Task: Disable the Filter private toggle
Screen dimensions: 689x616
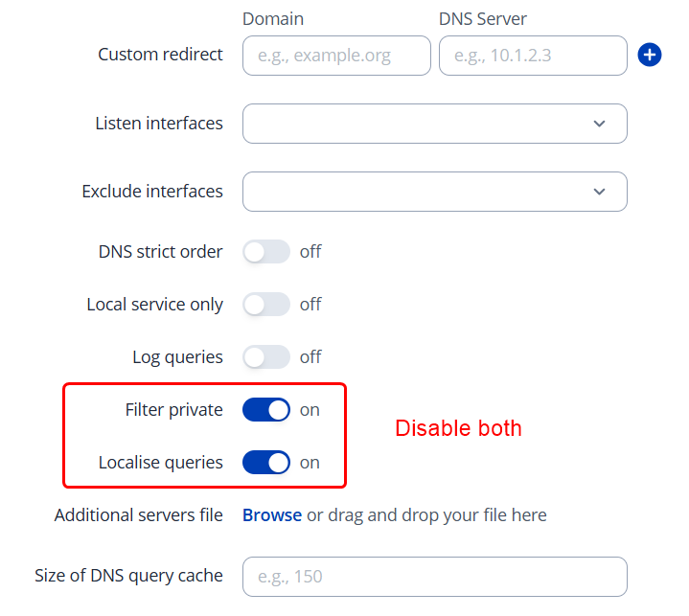Action: 266,410
